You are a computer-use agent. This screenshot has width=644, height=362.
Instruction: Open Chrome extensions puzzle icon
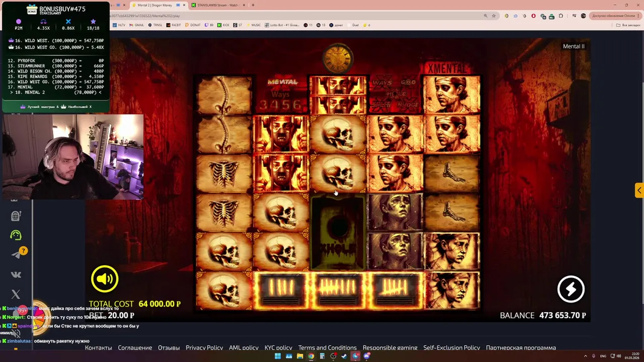point(560,16)
